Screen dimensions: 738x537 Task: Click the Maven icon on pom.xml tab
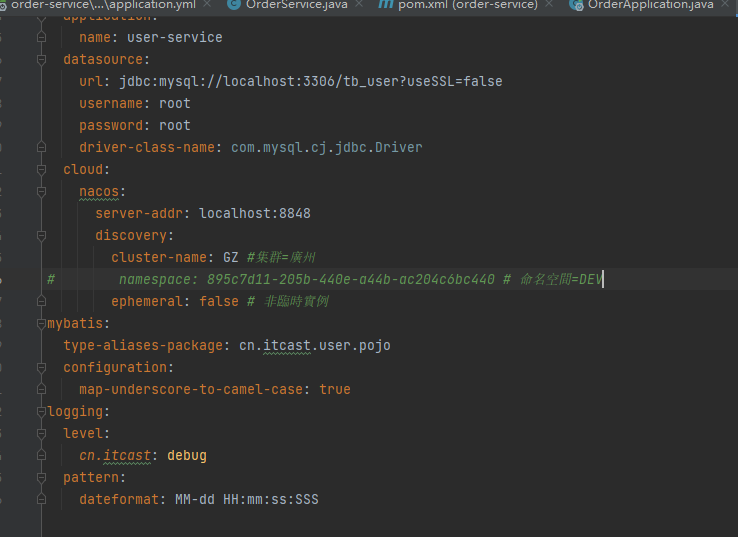coord(387,4)
